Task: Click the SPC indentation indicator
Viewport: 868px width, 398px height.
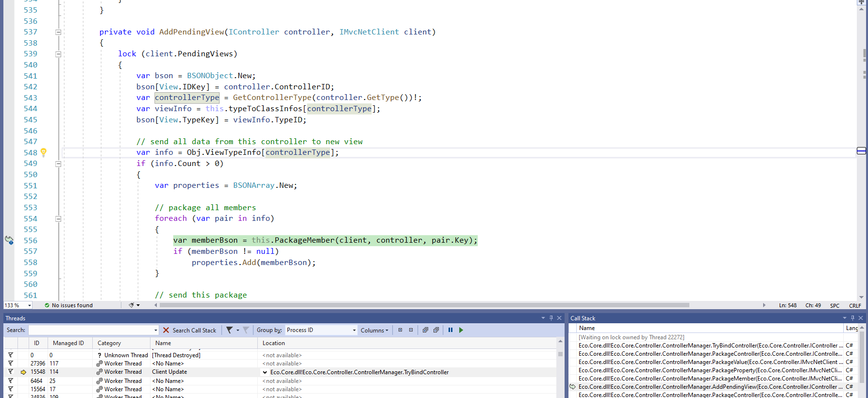Action: pyautogui.click(x=835, y=305)
